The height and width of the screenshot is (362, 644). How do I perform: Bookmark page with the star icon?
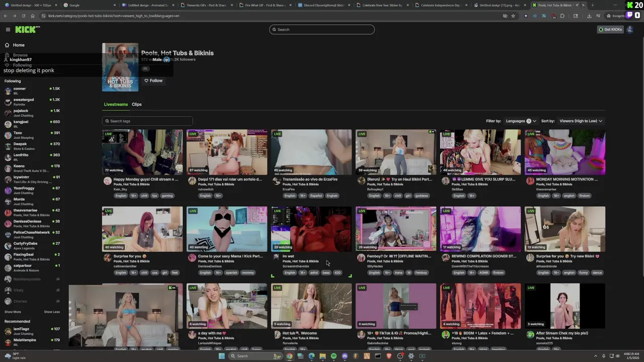pyautogui.click(x=513, y=16)
